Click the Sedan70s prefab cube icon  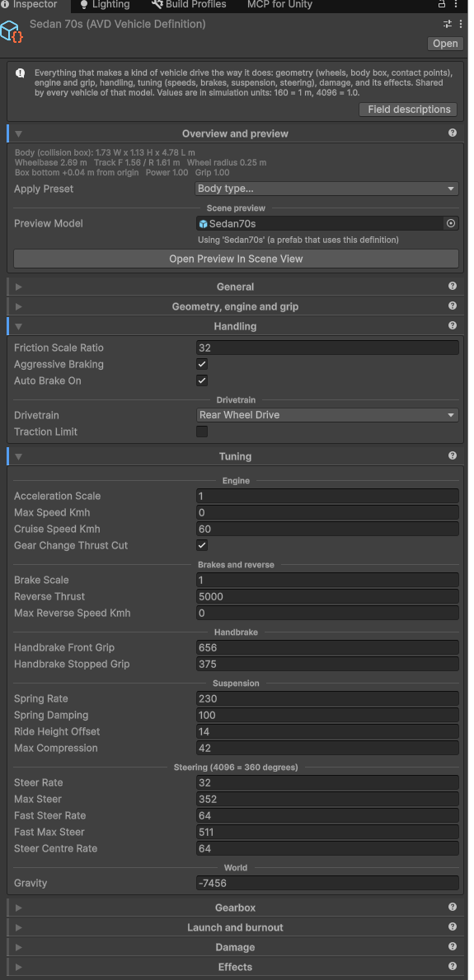tap(204, 224)
